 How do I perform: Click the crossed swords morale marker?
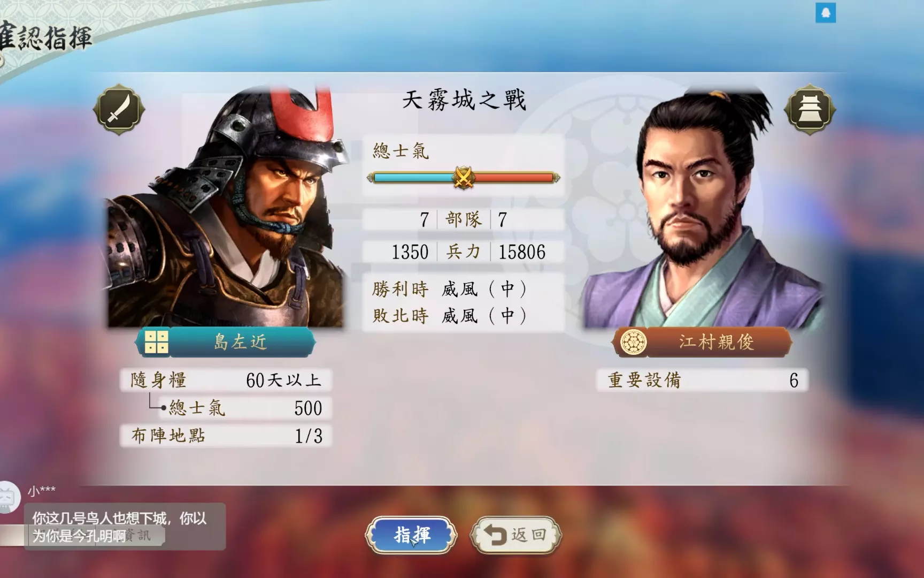[463, 177]
